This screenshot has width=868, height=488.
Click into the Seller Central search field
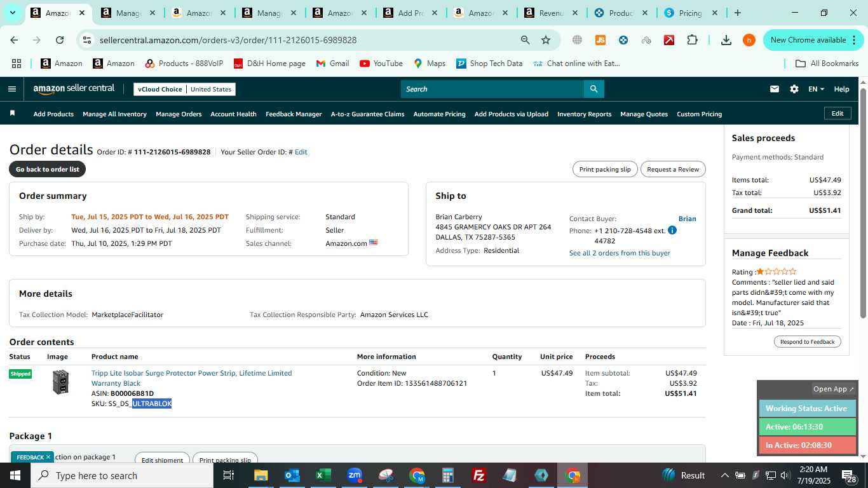[492, 89]
